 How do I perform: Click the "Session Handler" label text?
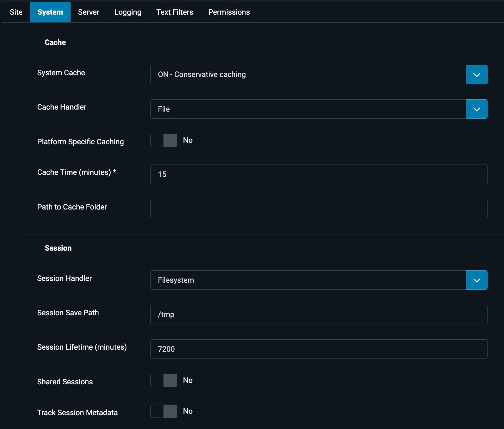[64, 278]
